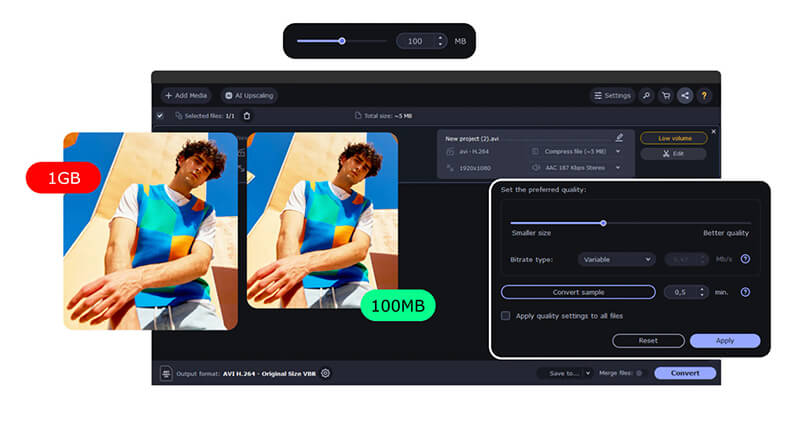Viewport: 800px width, 439px height.
Task: Click the Compress file icon
Action: pos(535,152)
